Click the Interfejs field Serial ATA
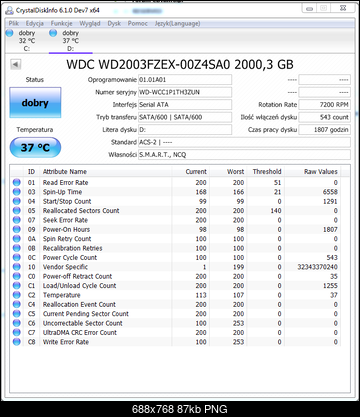 pyautogui.click(x=185, y=105)
